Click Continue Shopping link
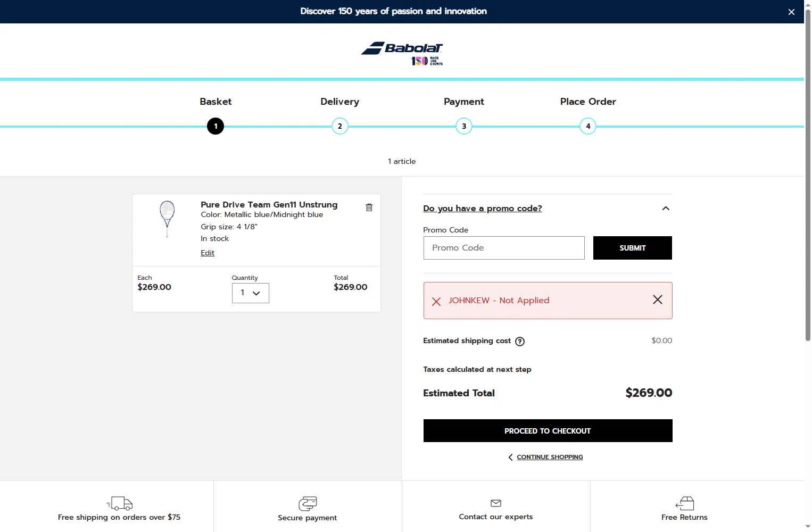This screenshot has width=812, height=532. [550, 457]
